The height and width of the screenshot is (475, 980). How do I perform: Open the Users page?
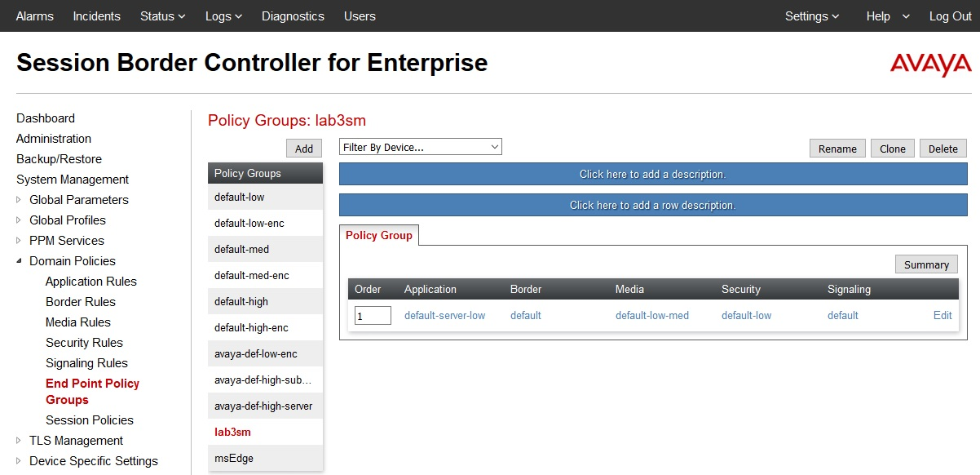click(x=360, y=16)
